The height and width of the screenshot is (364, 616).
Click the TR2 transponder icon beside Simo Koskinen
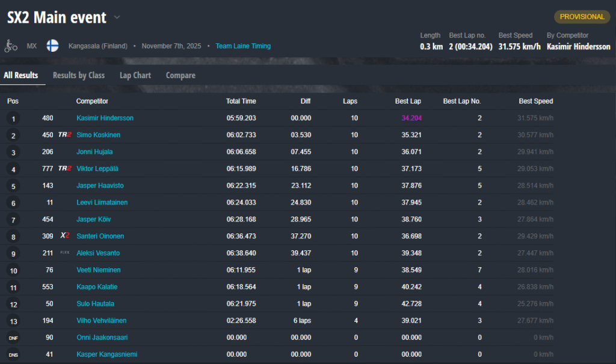[x=64, y=135]
